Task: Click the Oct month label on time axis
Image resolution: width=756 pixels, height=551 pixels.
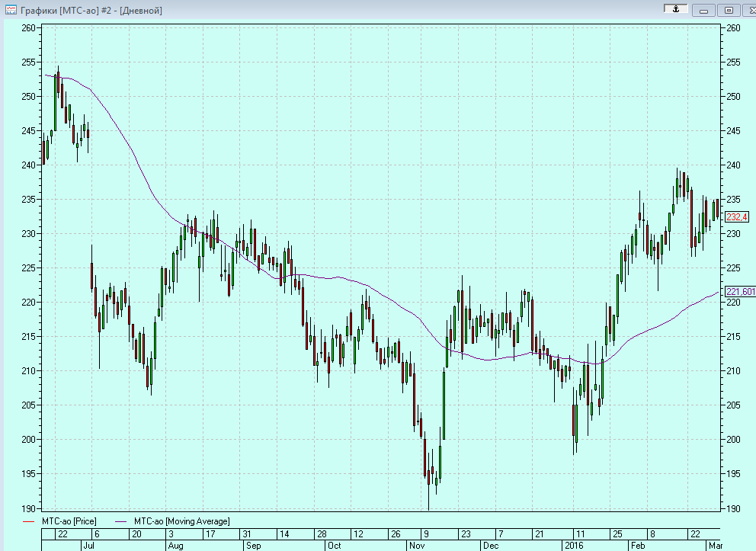Action: coord(334,546)
